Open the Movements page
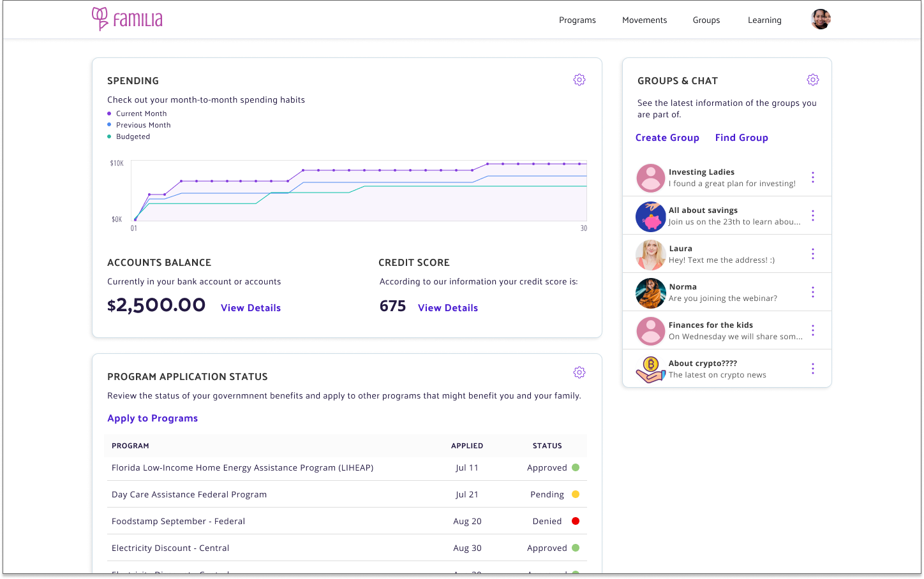The width and height of the screenshot is (924, 579). click(644, 20)
